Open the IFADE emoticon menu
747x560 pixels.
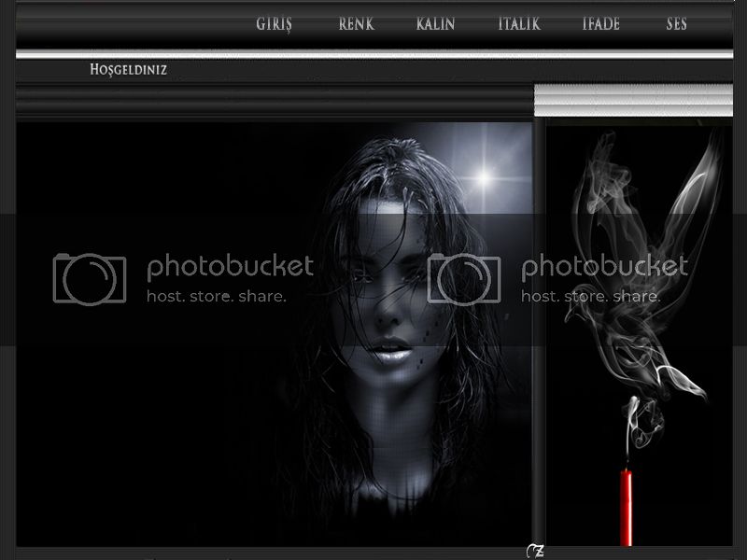click(x=600, y=24)
